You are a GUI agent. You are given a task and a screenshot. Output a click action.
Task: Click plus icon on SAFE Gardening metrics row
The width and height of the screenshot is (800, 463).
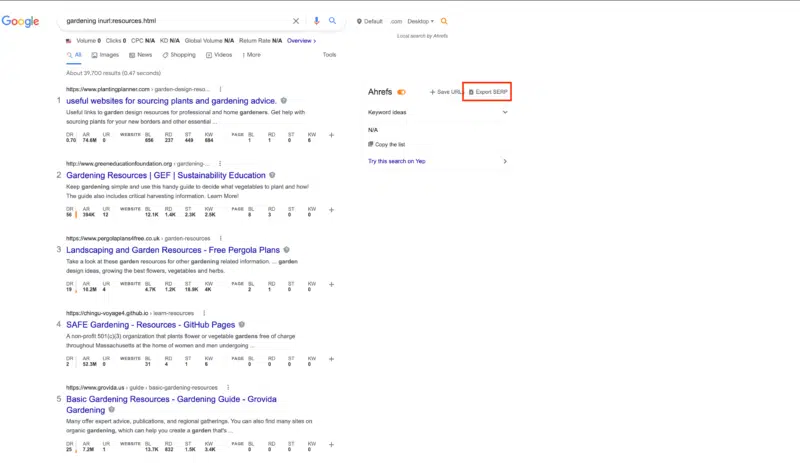pyautogui.click(x=331, y=359)
